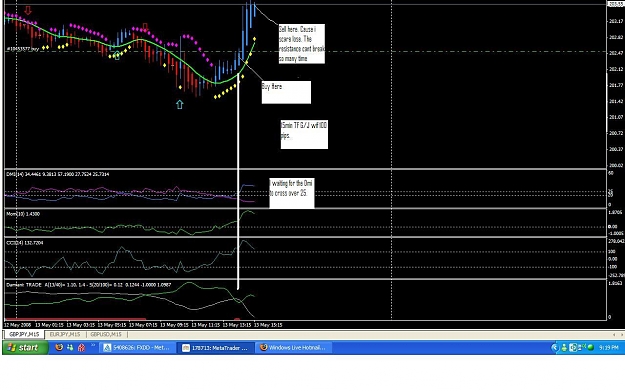
Task: Click the Damiani TRADE indicator label
Action: click(x=88, y=285)
